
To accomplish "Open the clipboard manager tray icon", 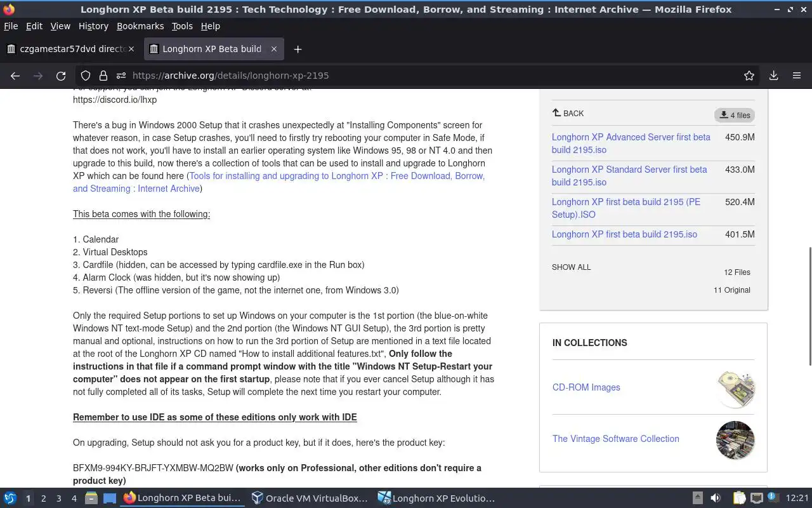I will tap(739, 498).
